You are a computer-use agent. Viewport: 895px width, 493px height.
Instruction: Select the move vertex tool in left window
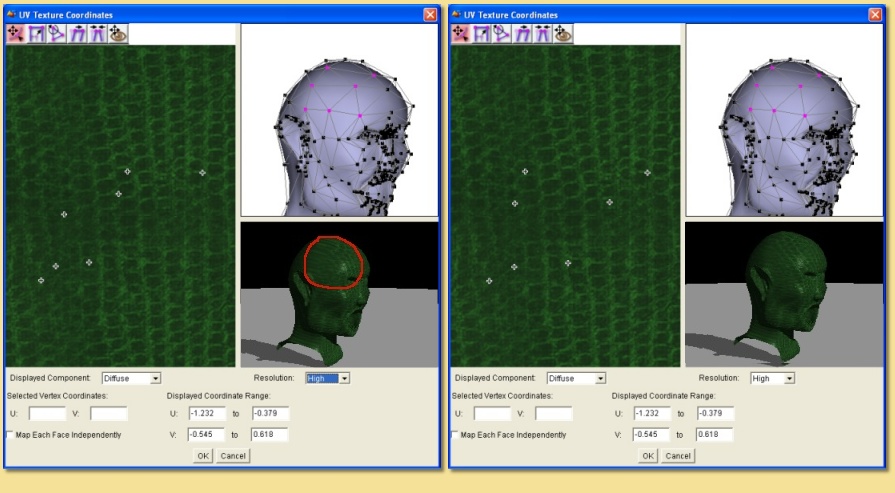15,34
